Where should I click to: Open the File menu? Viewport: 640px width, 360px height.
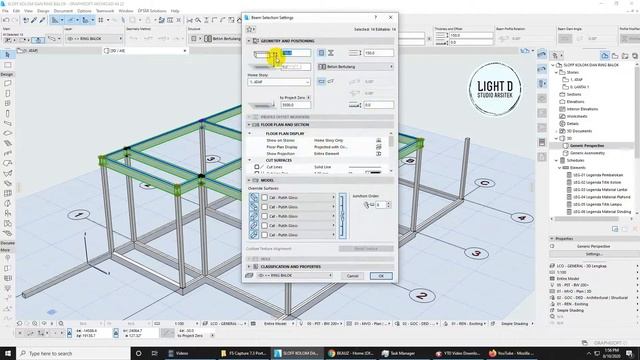click(5, 11)
